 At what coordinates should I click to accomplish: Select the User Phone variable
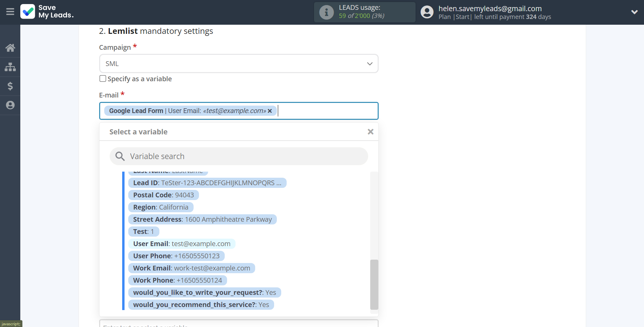coord(176,256)
